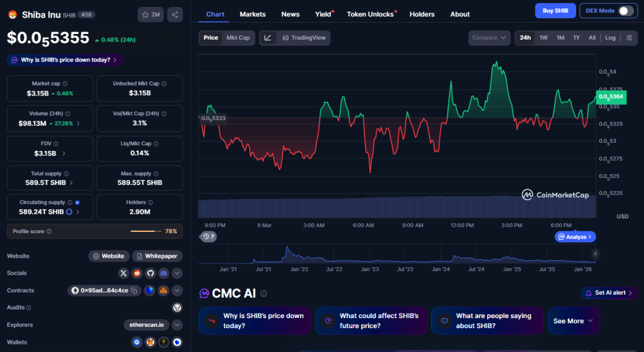Open chart settings sliders icon

coord(629,38)
